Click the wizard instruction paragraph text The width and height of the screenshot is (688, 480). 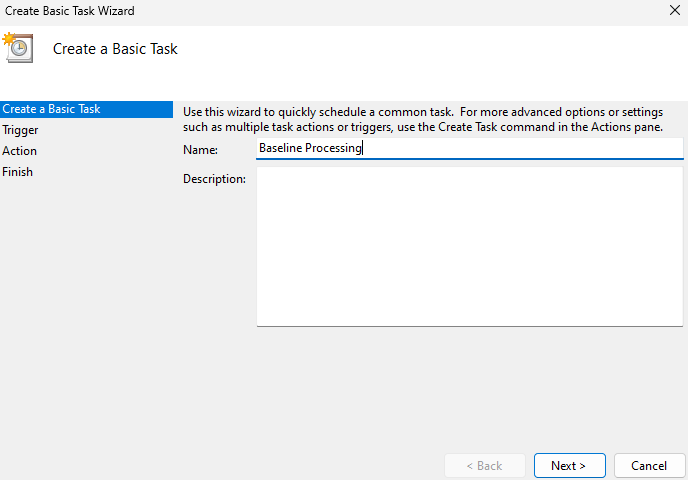click(x=423, y=119)
